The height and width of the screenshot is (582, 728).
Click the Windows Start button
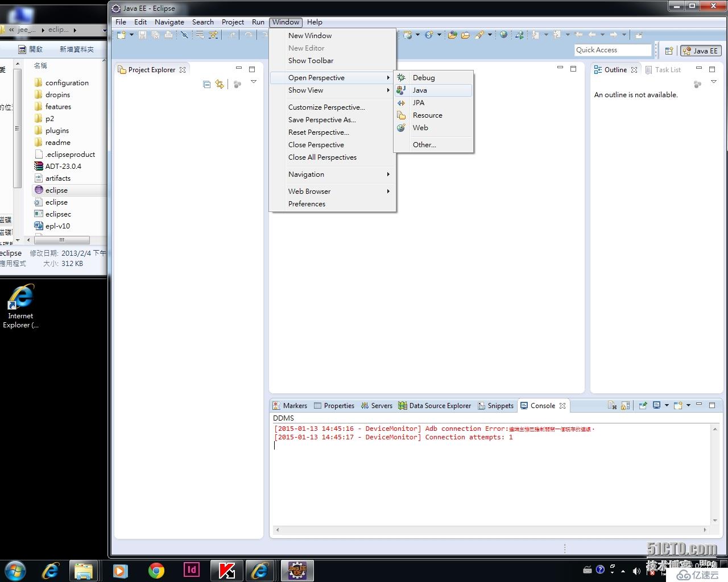15,570
